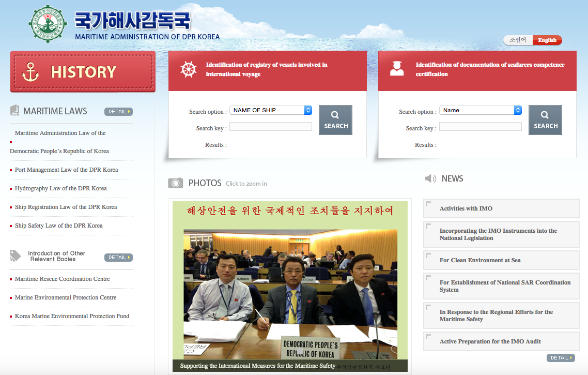
Task: Click the book icon beside Maritime Laws
Action: tap(14, 111)
